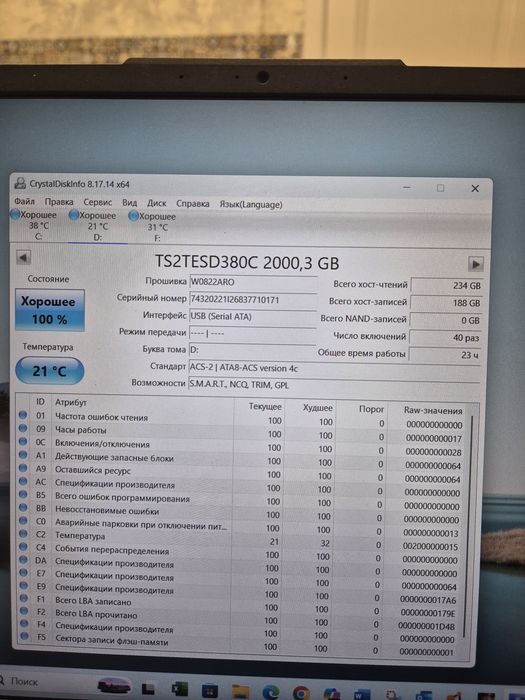
Task: Click the CrystalDiskInfo app icon in the title bar
Action: [20, 183]
